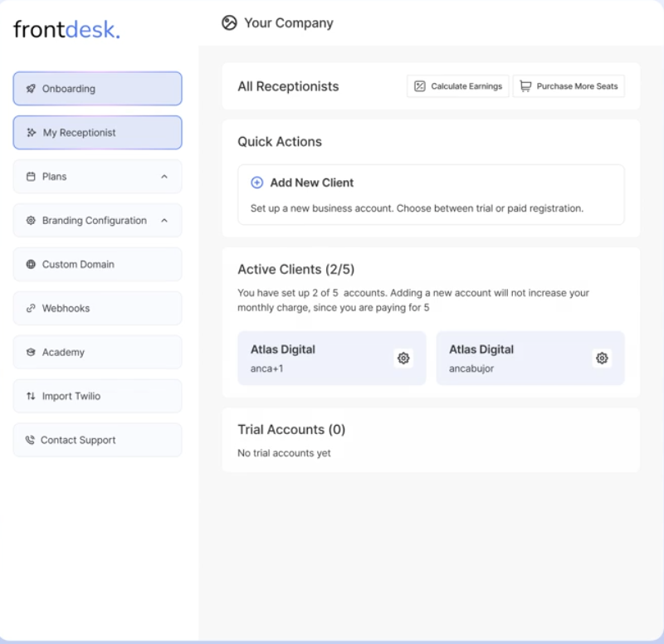The height and width of the screenshot is (644, 664).
Task: Click the plus icon beside Add New Client
Action: [257, 183]
